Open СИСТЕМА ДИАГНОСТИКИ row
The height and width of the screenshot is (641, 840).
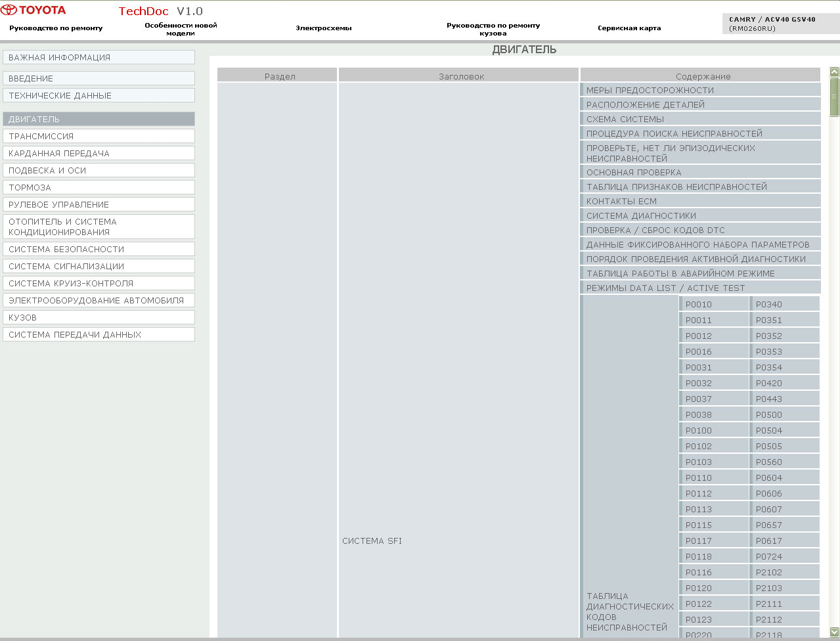(x=700, y=215)
